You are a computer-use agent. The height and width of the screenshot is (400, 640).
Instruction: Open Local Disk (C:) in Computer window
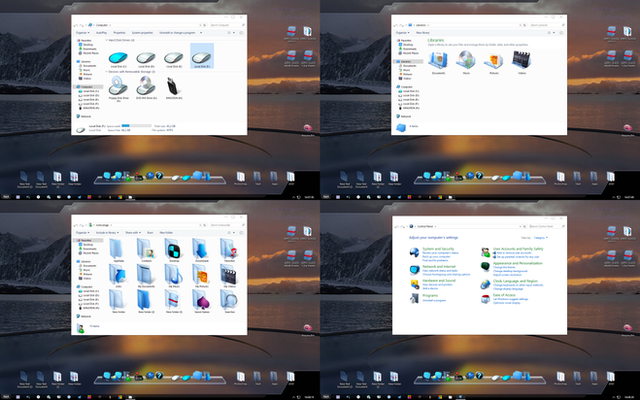tap(118, 58)
